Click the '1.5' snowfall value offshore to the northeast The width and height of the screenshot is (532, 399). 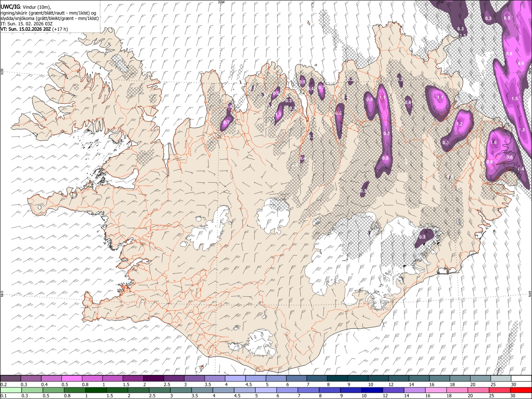pos(515,99)
